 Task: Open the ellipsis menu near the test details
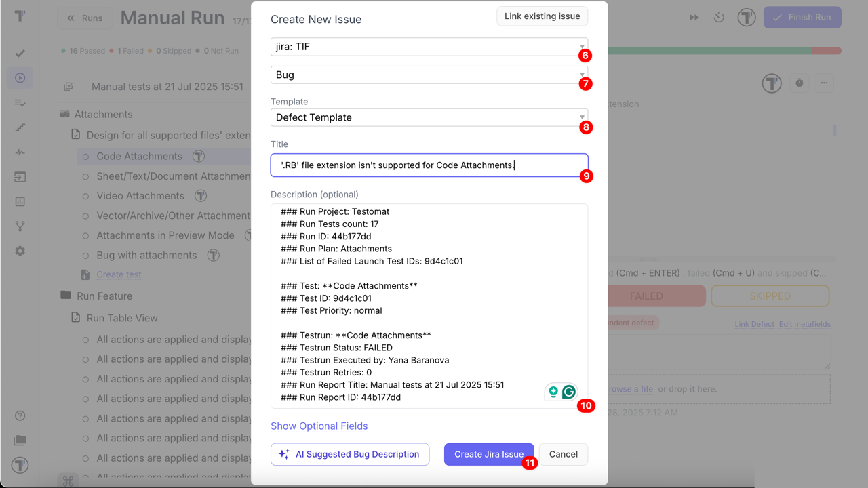pyautogui.click(x=823, y=83)
